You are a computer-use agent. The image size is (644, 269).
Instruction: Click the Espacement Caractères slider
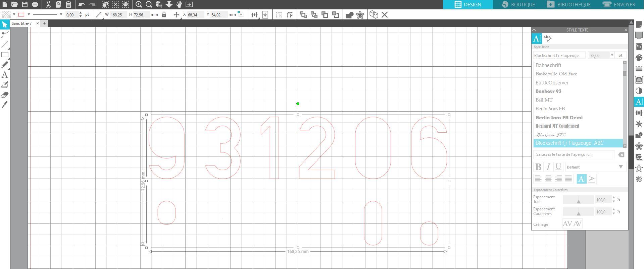point(578,212)
